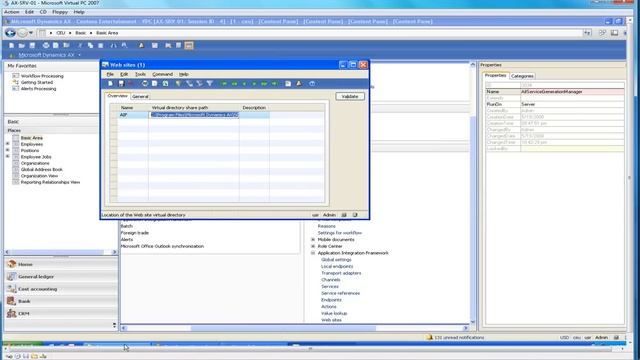
Task: Click the Forward navigation button
Action: 23,33
